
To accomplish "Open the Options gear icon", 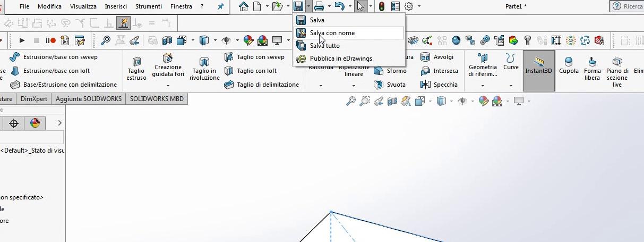I will tap(409, 6).
